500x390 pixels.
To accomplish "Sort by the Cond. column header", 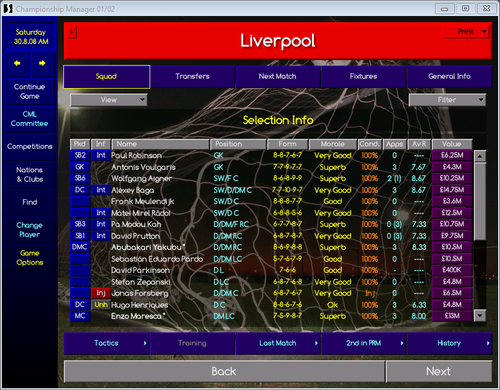I will [x=370, y=144].
